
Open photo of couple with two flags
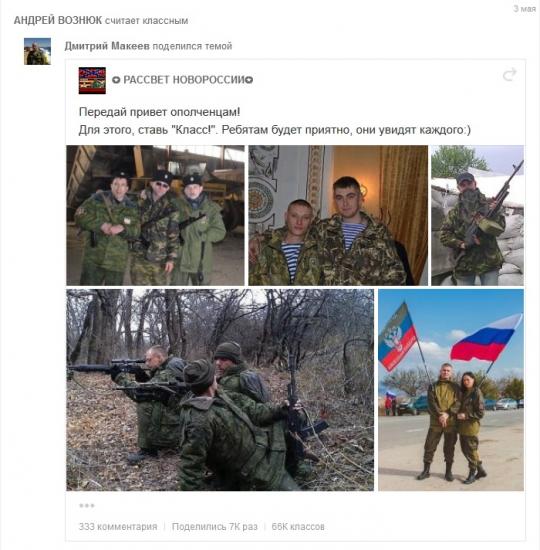pyautogui.click(x=451, y=390)
